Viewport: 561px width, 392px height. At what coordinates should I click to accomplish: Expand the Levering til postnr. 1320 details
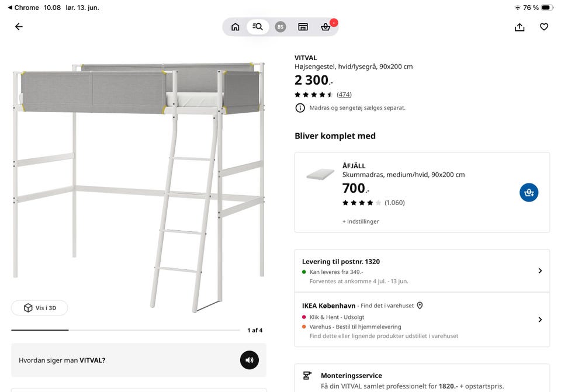coord(422,270)
